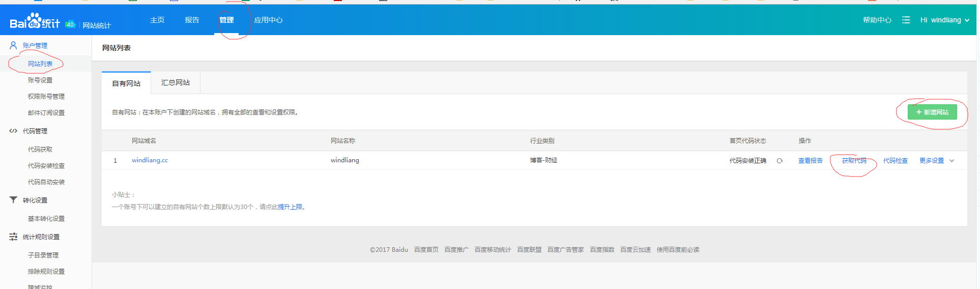Click the 转化设置 funnel icon
This screenshot has height=289, width=980.
13,200
